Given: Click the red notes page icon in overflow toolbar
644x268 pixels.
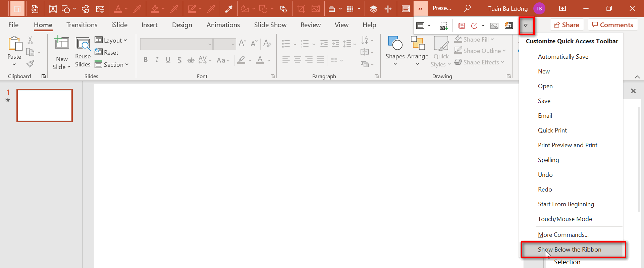Looking at the screenshot, I should 462,25.
